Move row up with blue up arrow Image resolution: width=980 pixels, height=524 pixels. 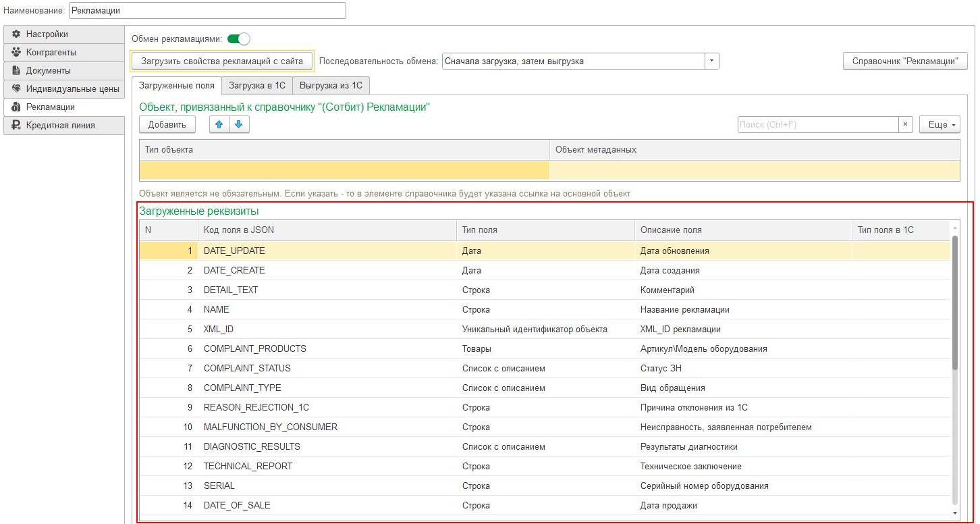(219, 125)
